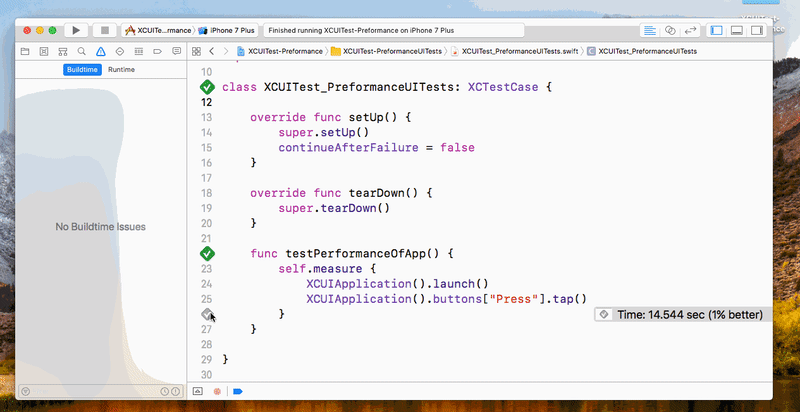Toggle the Utilities panel visibility

[x=756, y=31]
